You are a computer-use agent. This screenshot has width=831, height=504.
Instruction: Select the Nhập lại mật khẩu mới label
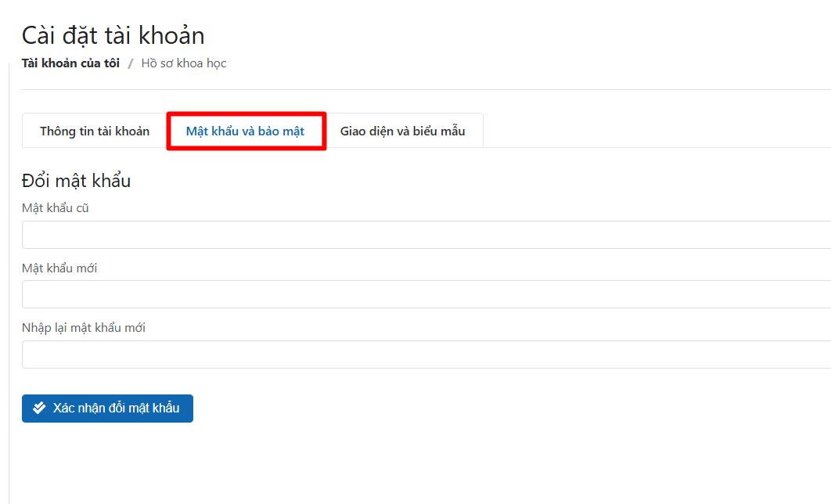(83, 327)
